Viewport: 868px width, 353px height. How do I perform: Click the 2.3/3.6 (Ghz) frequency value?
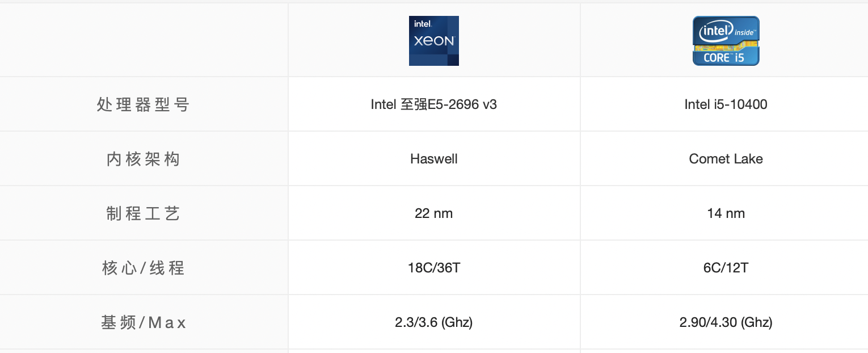click(433, 322)
